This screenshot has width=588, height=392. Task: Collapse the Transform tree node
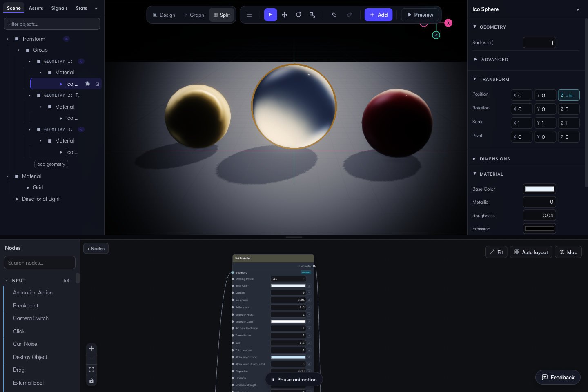[x=8, y=39]
